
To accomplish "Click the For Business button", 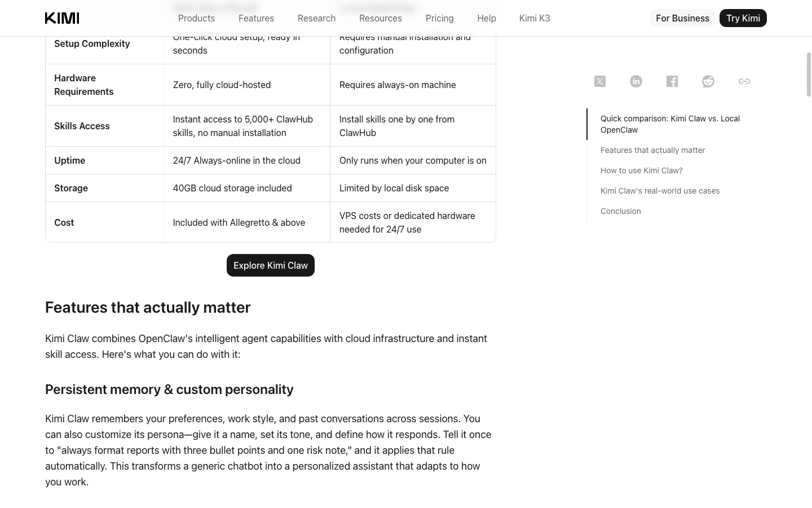I will [x=682, y=18].
